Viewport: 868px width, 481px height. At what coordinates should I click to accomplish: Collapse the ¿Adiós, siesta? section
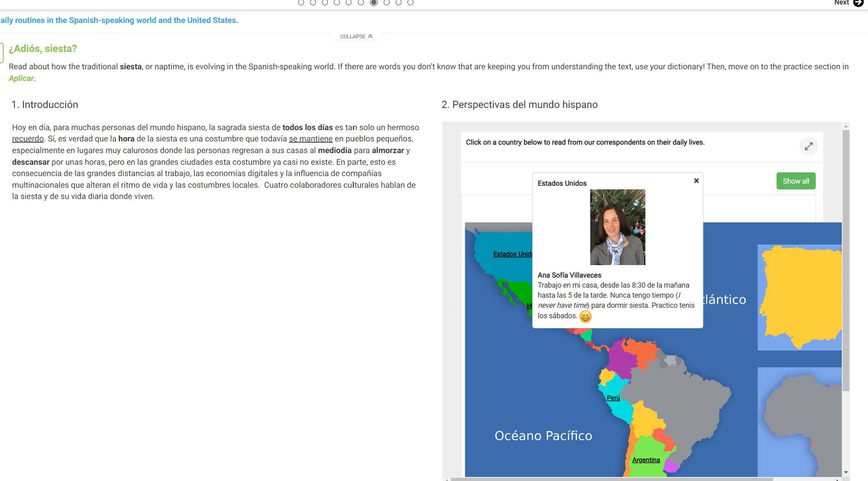[x=356, y=36]
